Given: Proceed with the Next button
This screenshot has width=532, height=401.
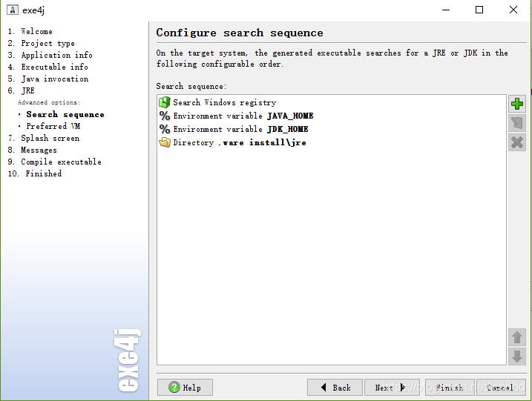Looking at the screenshot, I should point(392,387).
